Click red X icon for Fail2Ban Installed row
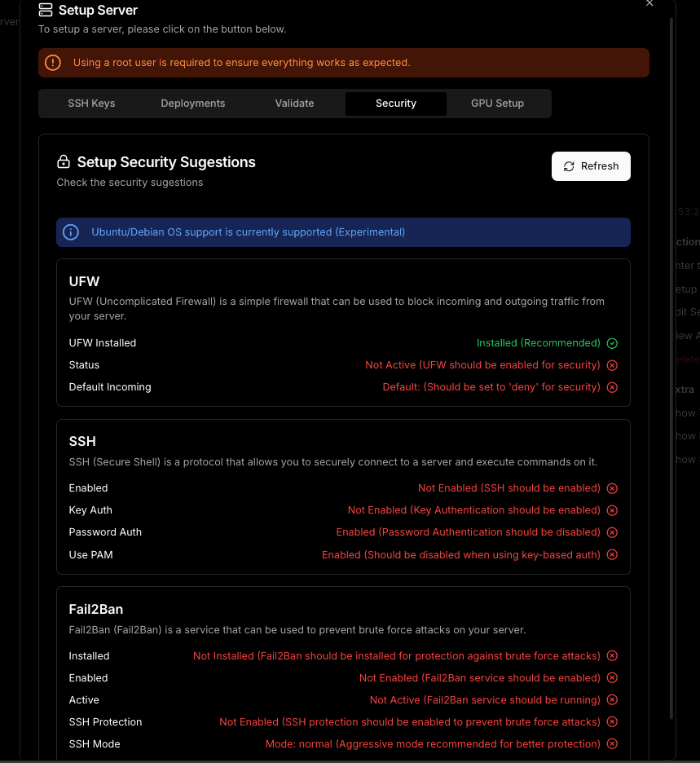 coord(612,656)
